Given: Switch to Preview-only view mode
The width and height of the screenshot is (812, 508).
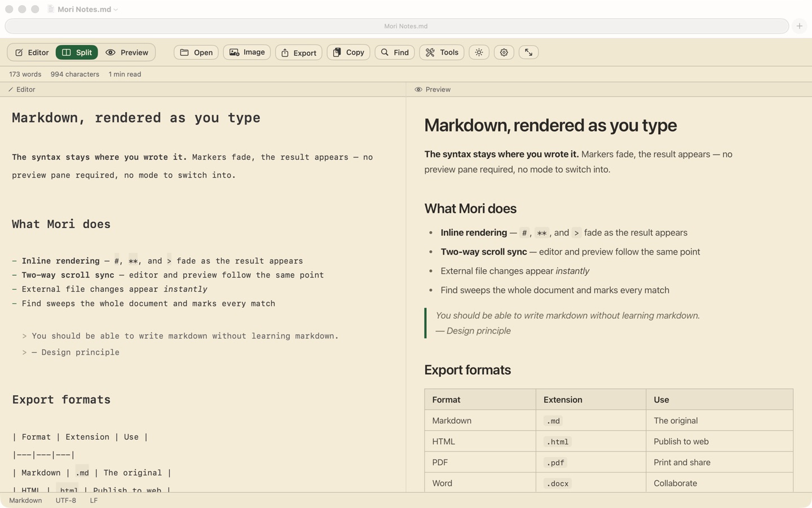Looking at the screenshot, I should 127,52.
